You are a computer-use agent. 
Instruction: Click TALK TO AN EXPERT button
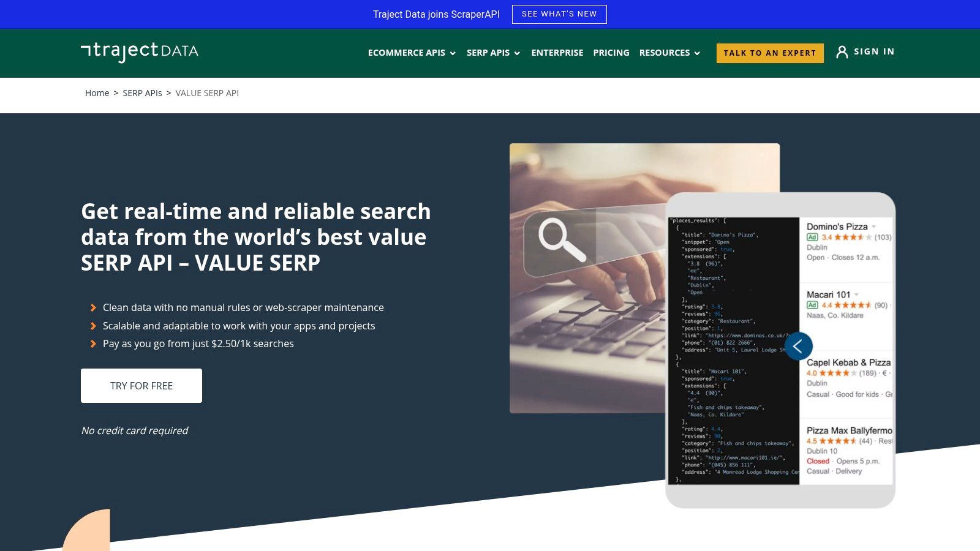coord(770,53)
